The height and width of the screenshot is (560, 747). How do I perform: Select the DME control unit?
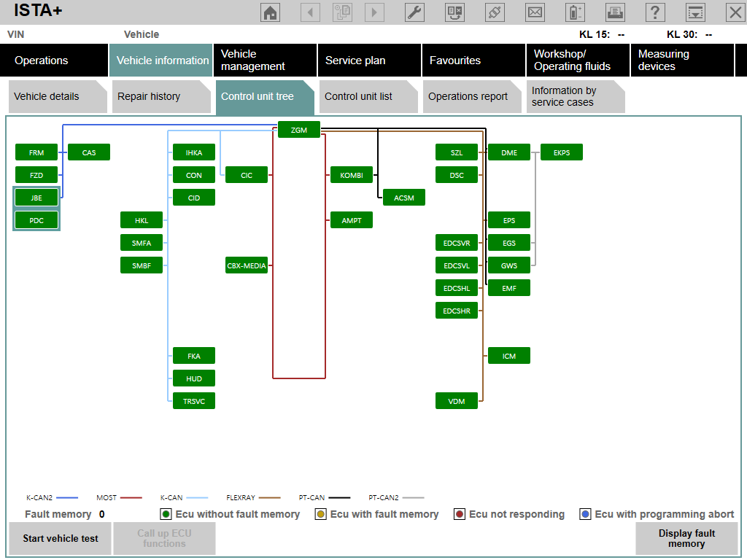(508, 152)
